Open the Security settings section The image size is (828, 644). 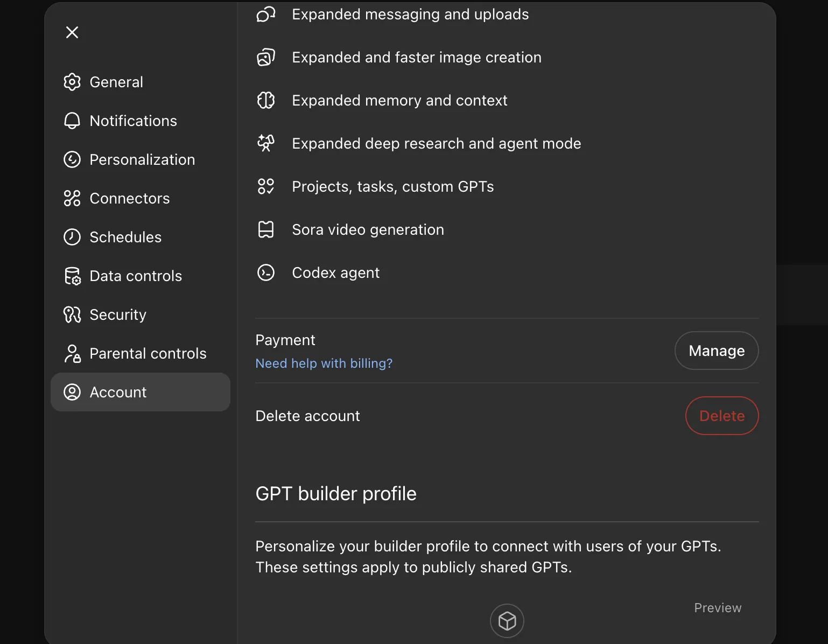click(x=118, y=314)
